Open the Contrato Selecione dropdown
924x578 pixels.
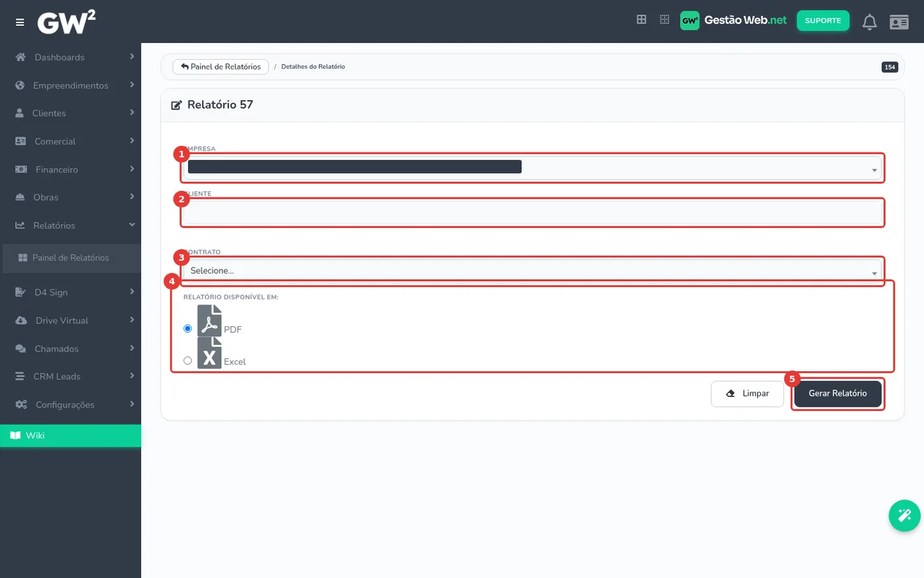coord(532,271)
